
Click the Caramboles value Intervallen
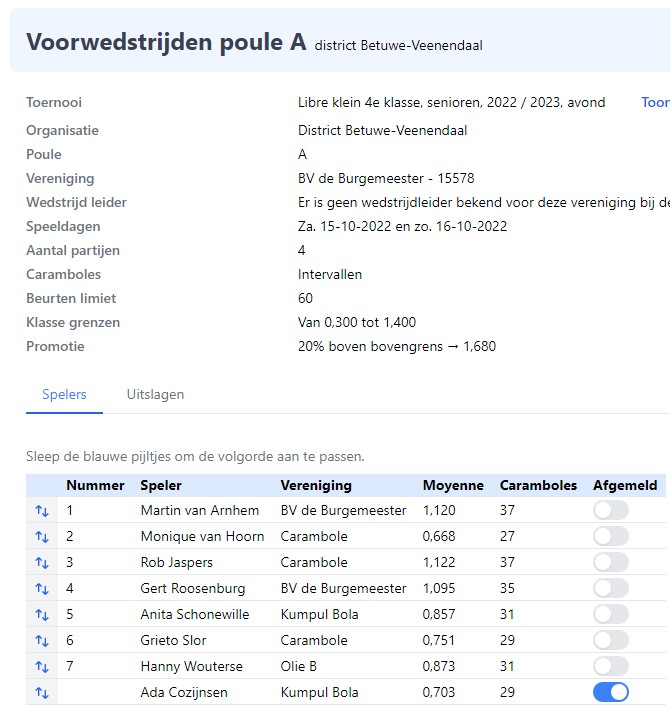pyautogui.click(x=330, y=275)
